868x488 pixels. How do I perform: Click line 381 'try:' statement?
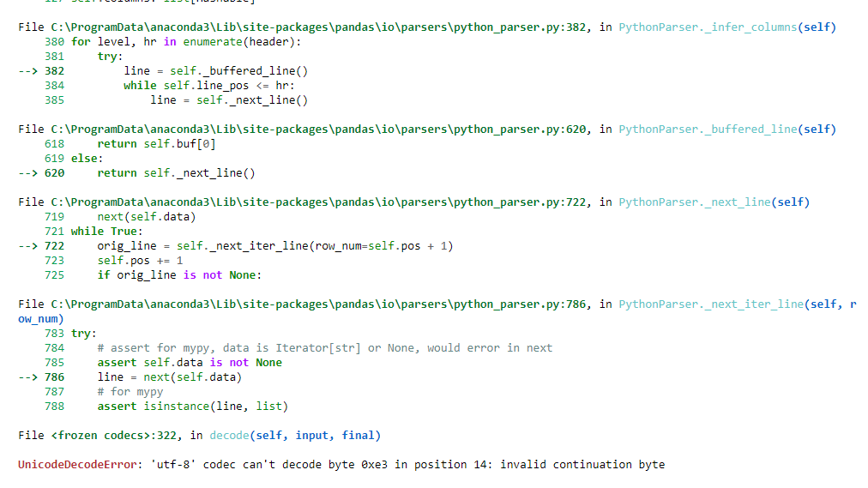point(110,57)
